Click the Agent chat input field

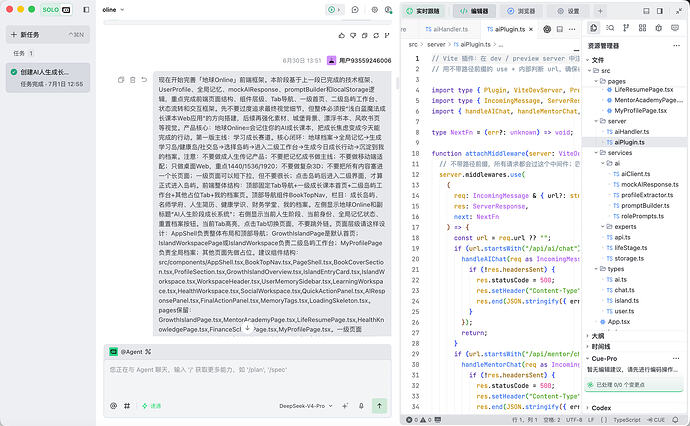(247, 378)
